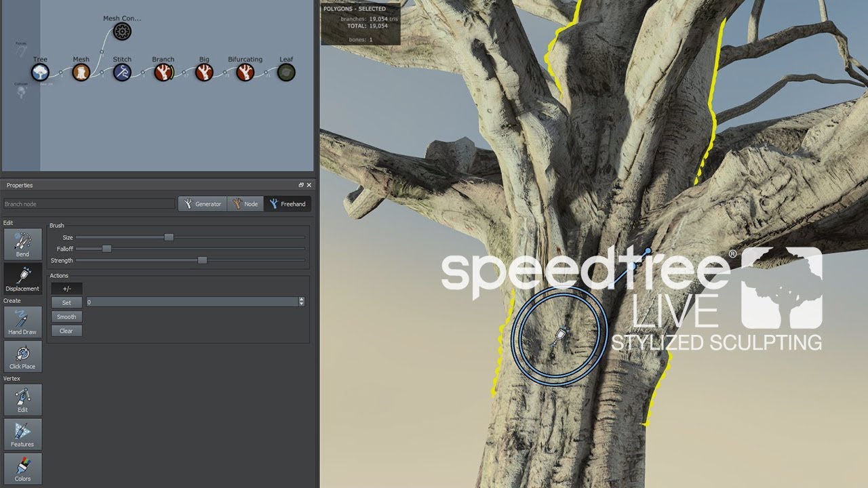Select the Big branch node

pyautogui.click(x=204, y=73)
